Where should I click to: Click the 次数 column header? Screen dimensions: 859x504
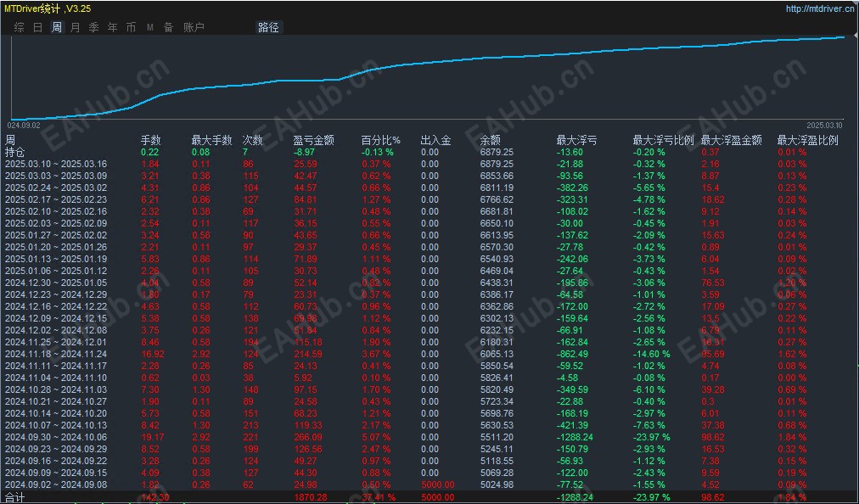[x=253, y=140]
